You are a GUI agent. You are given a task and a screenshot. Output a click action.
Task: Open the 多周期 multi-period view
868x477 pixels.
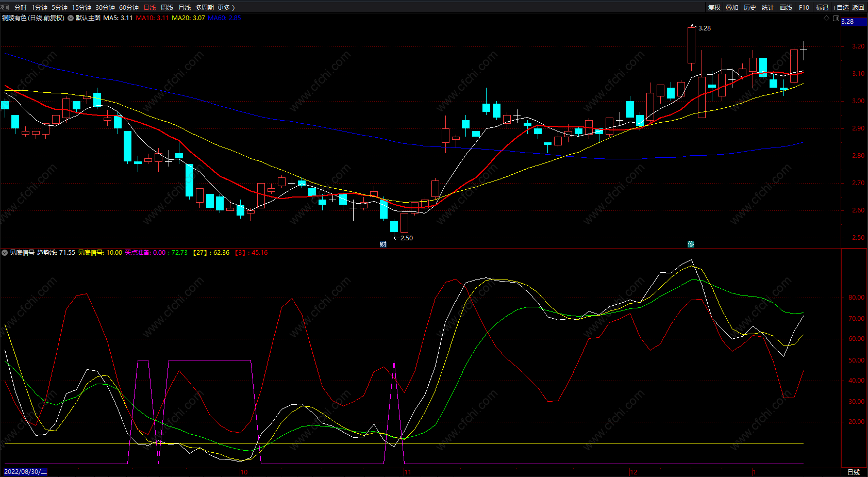tap(205, 7)
